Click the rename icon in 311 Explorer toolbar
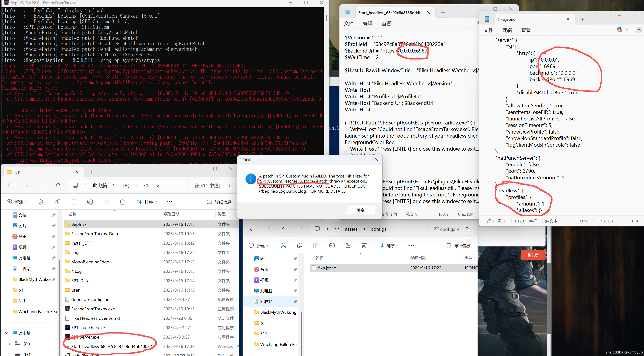Screen dimensions: 644x356 point(90,202)
